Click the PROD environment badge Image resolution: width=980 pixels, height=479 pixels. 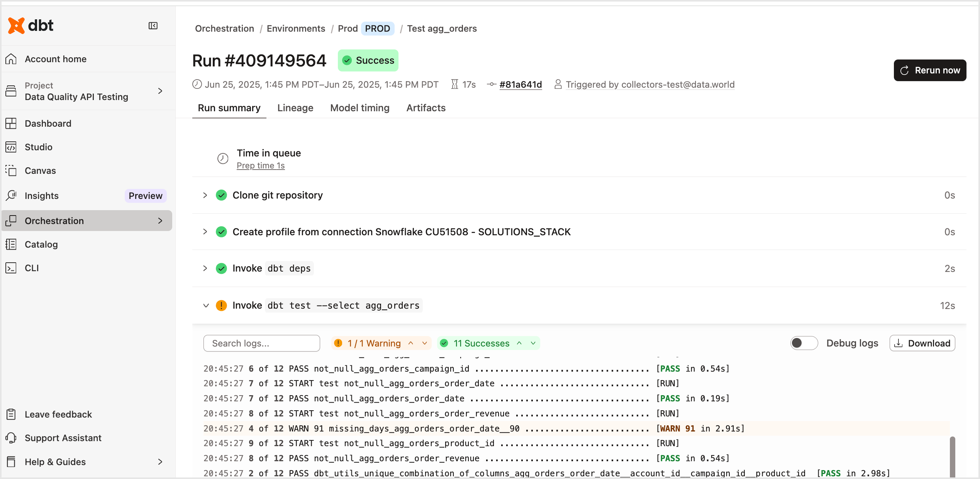coord(377,29)
